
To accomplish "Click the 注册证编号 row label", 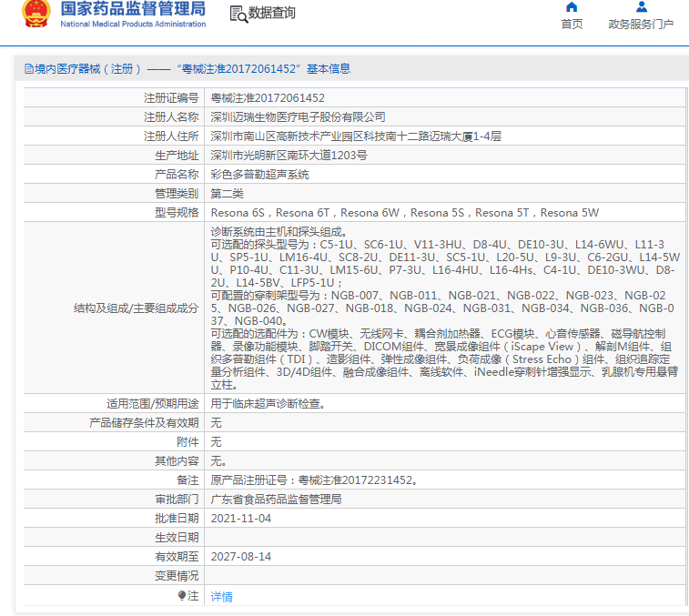I will pos(171,98).
